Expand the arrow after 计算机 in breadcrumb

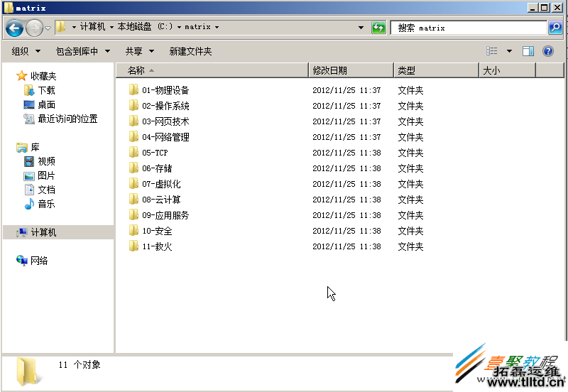pos(111,27)
